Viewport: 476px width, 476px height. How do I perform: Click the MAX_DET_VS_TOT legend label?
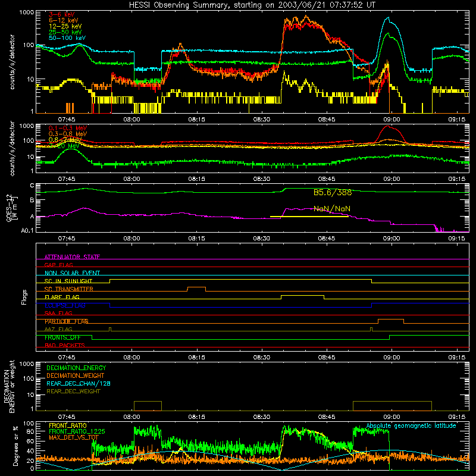coord(74,437)
